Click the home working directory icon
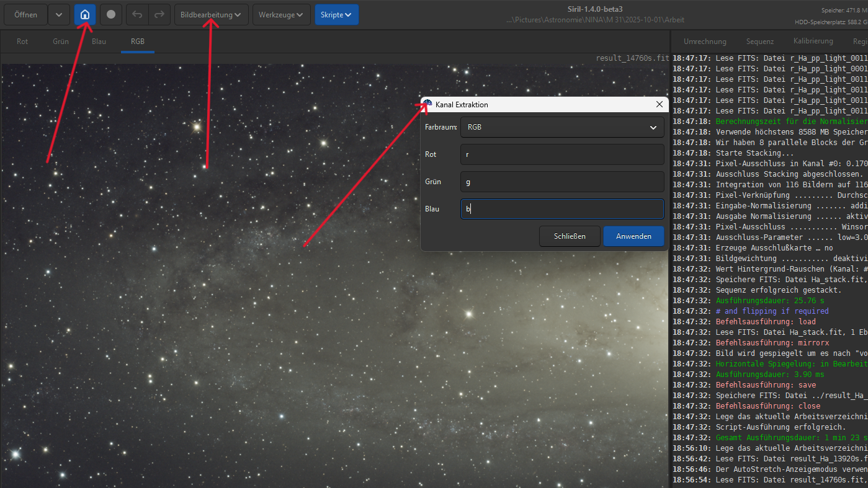 click(85, 15)
